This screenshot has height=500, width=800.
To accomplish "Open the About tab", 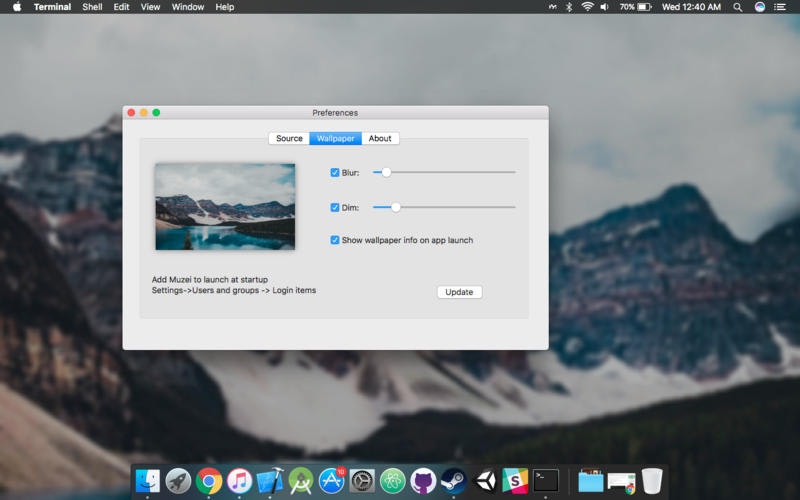I will [380, 138].
